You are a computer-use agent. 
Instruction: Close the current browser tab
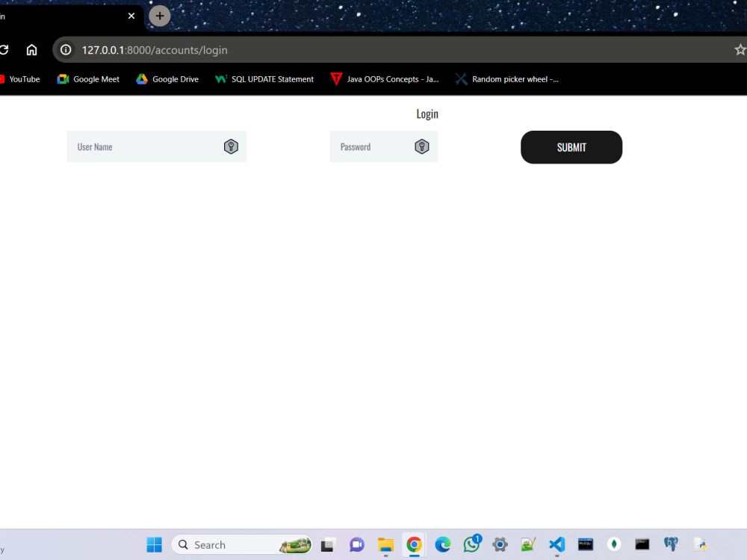(131, 16)
